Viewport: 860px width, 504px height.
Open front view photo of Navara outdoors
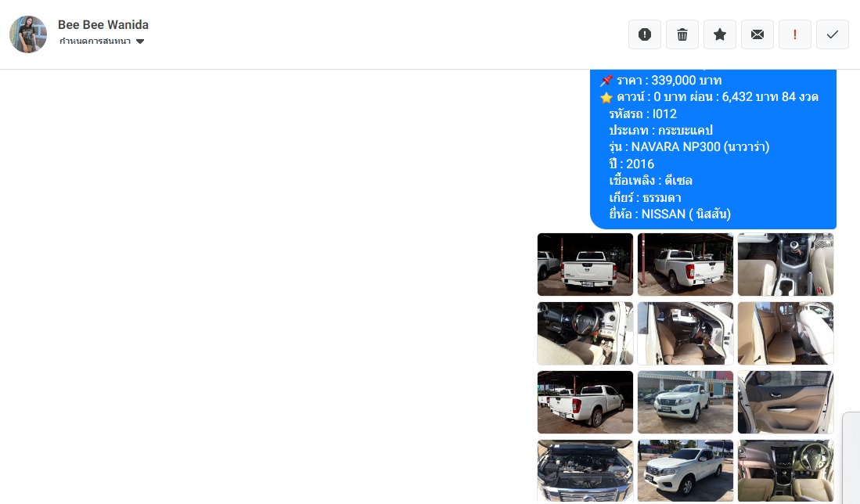685,402
